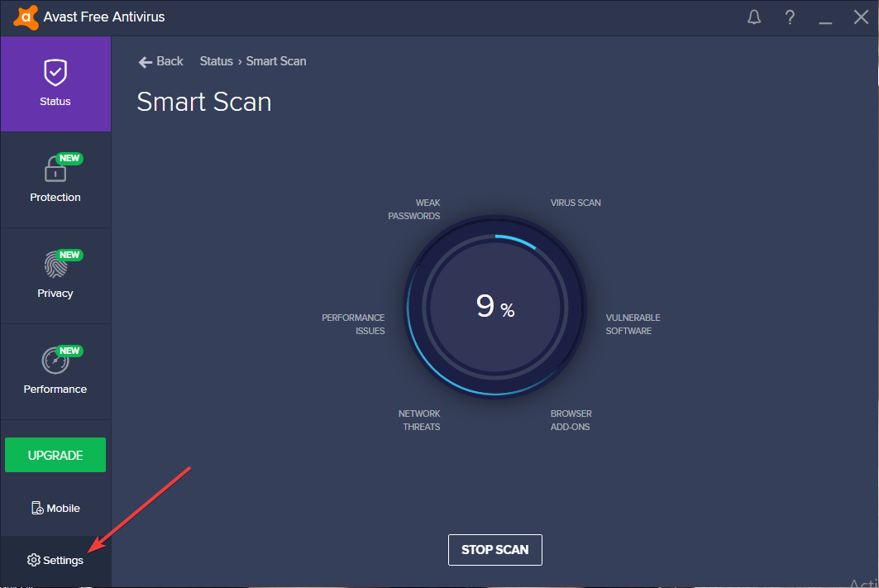Image resolution: width=879 pixels, height=588 pixels.
Task: Click the scan progress ring
Action: pyautogui.click(x=494, y=306)
